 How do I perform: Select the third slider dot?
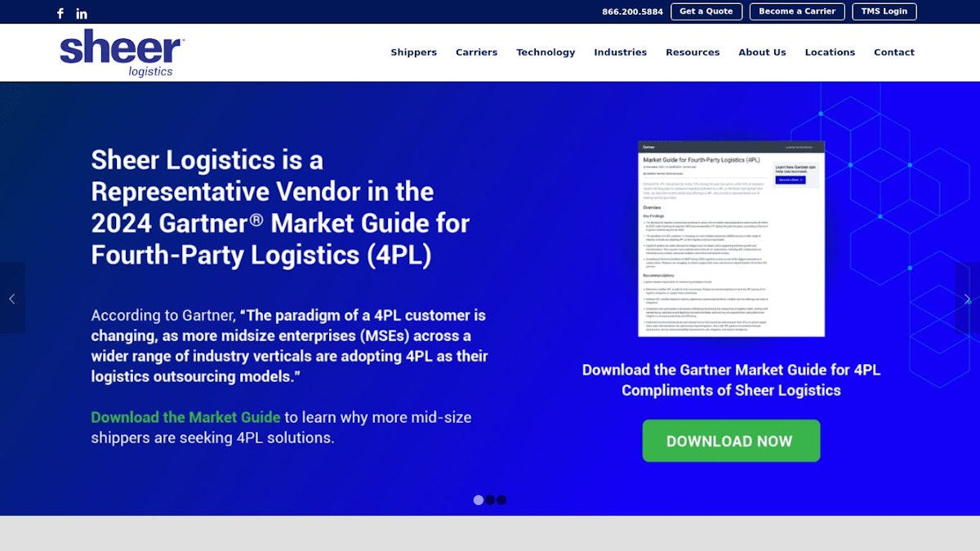tap(501, 500)
